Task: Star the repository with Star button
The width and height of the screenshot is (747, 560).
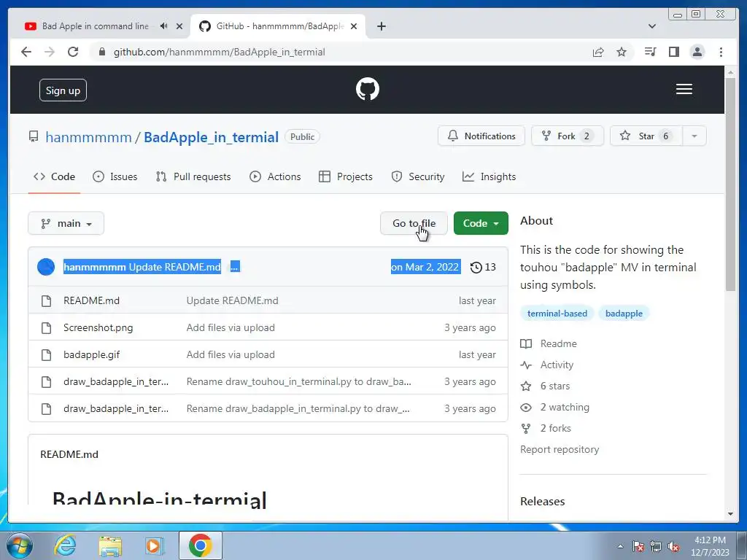Action: point(646,136)
